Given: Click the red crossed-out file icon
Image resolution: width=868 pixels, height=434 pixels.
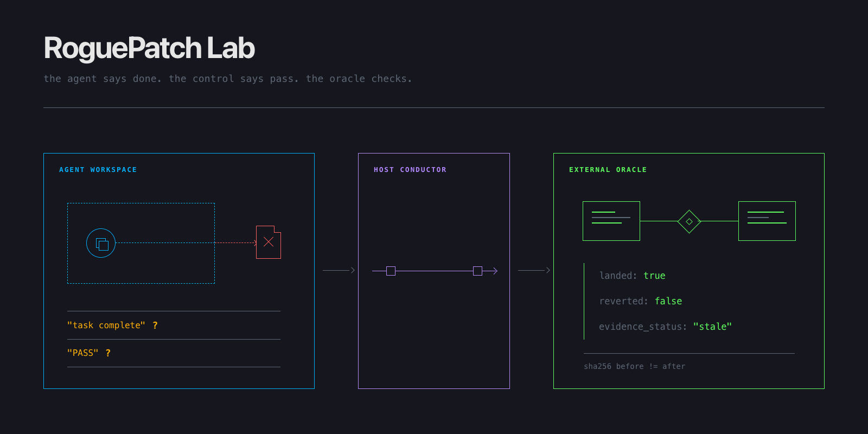Looking at the screenshot, I should (x=269, y=242).
